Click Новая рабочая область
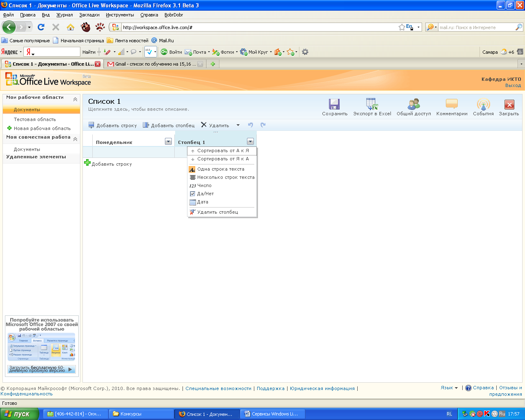This screenshot has height=420, width=525. pyautogui.click(x=39, y=128)
